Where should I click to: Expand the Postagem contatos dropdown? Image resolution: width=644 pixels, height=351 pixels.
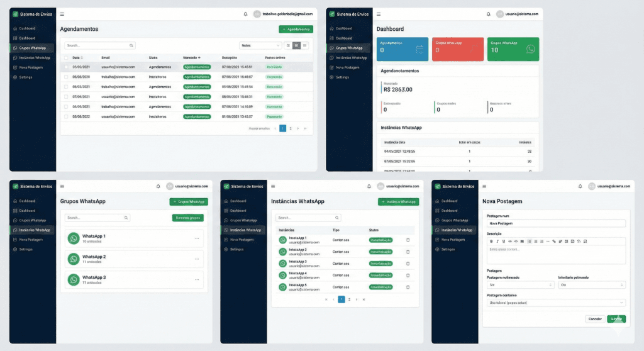[556, 303]
